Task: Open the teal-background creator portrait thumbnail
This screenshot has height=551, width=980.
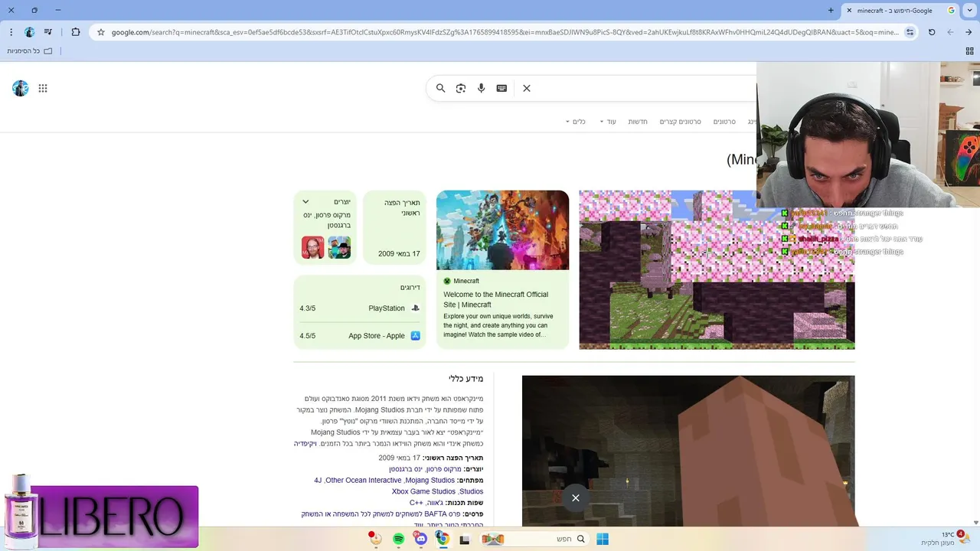Action: 339,247
